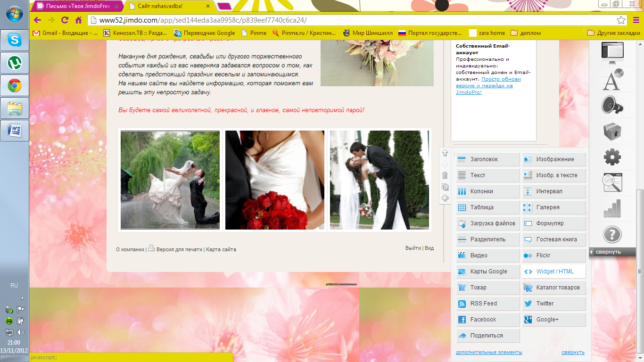644x362 pixels.
Task: Insert a Галерея gallery element
Action: click(x=554, y=207)
